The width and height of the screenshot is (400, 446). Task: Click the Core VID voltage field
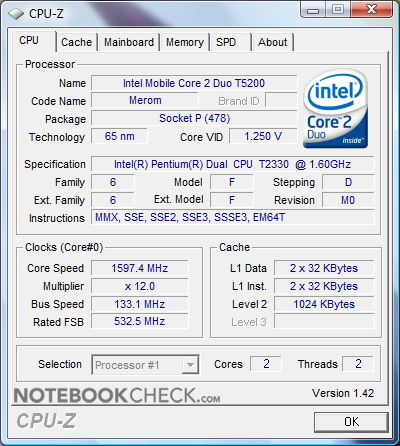coord(263,136)
